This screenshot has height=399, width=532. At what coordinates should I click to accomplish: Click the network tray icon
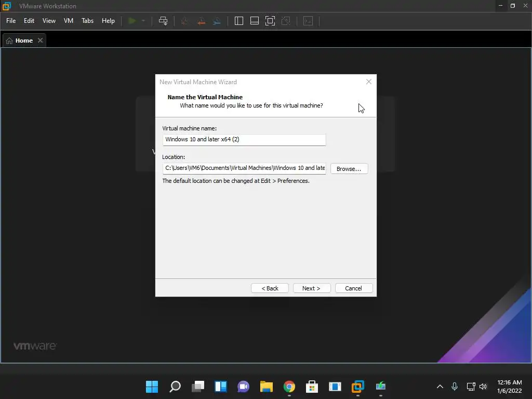click(471, 387)
